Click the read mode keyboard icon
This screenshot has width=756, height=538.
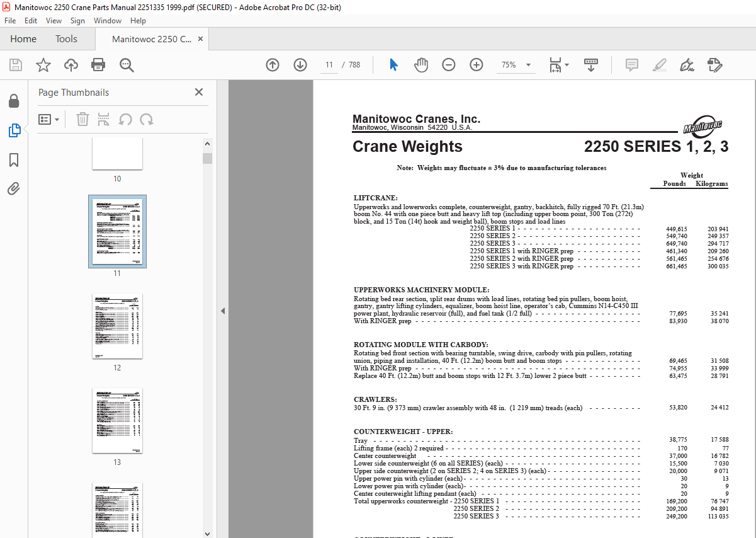[x=591, y=65]
